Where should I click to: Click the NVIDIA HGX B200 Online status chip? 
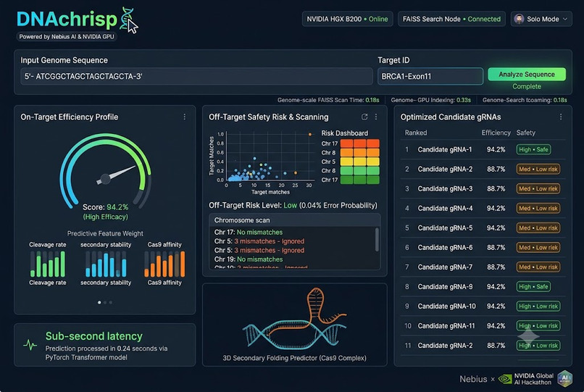(x=347, y=19)
